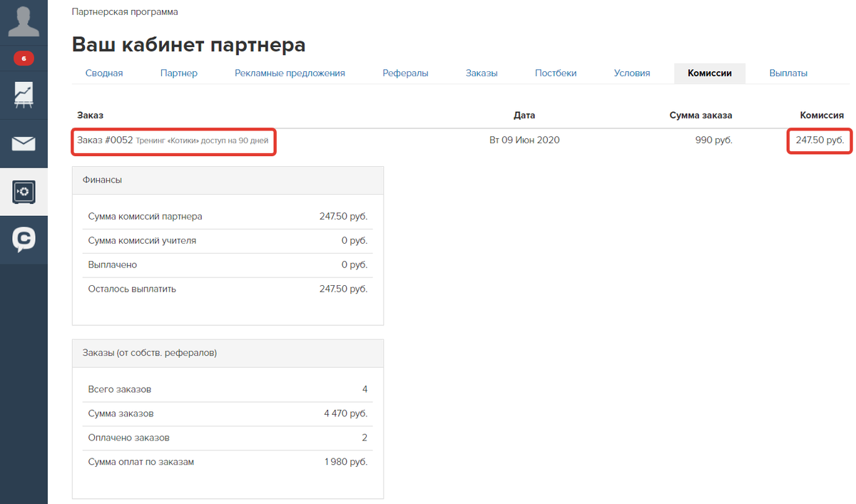This screenshot has width=856, height=504.
Task: Open the notifications badge showing 6
Action: tap(24, 58)
